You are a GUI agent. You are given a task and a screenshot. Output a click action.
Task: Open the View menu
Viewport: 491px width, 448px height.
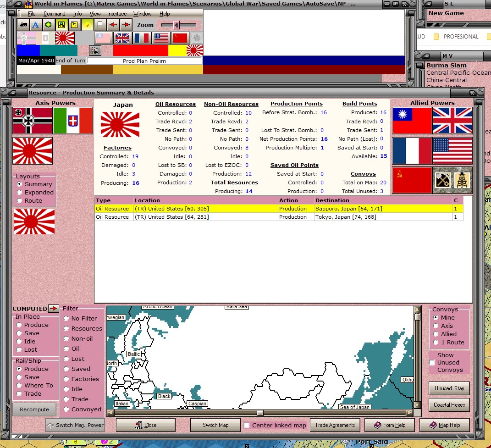point(95,14)
